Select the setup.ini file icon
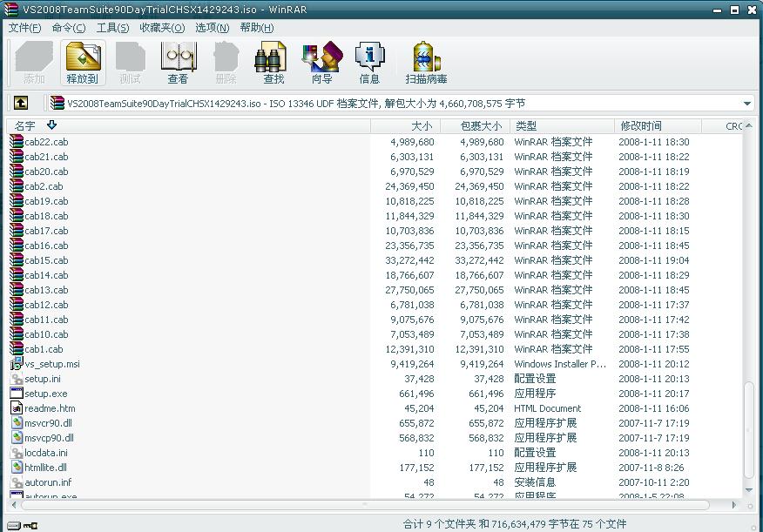The width and height of the screenshot is (763, 532). click(17, 379)
